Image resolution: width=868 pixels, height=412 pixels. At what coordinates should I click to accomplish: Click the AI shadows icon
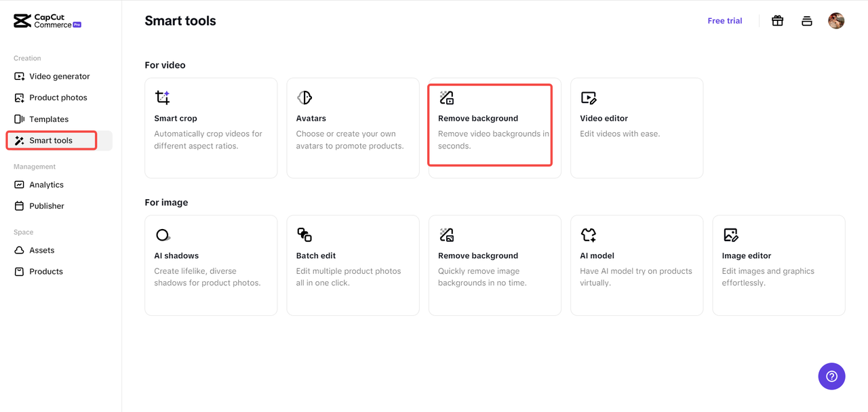tap(163, 235)
